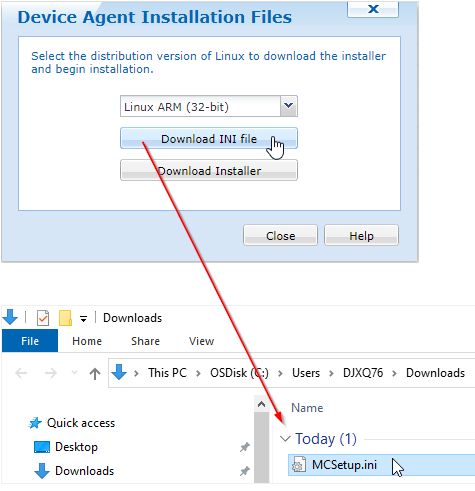
Task: Close the Device Agent Installation dialog
Action: pos(280,235)
